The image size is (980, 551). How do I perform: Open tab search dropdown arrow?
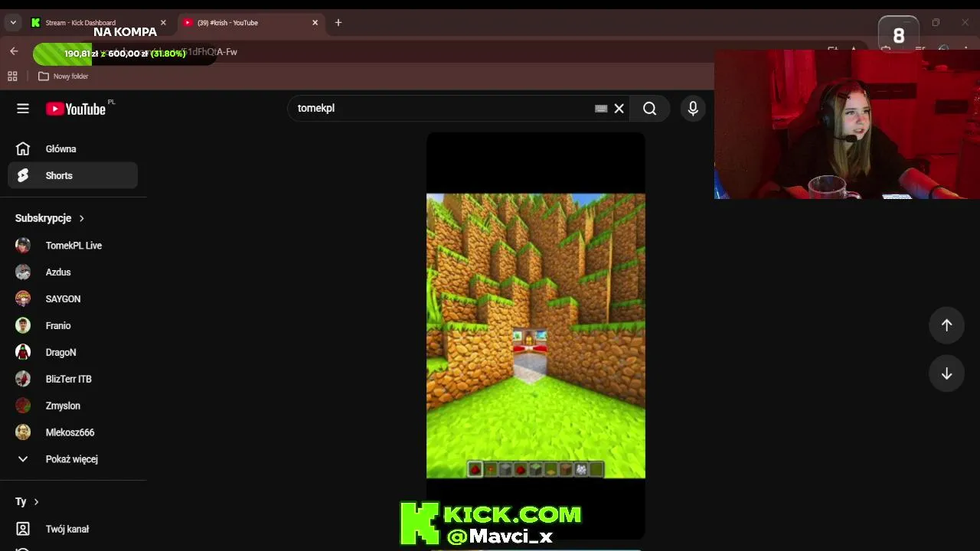pos(13,22)
